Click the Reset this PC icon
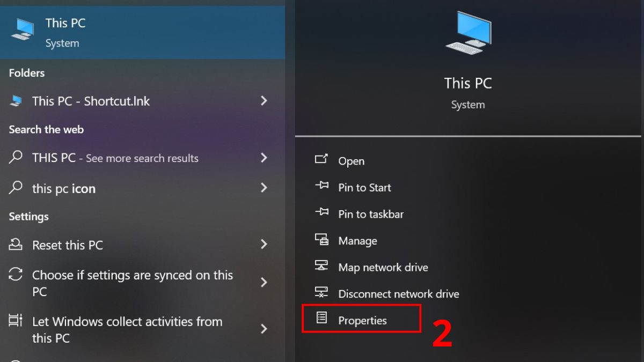The height and width of the screenshot is (362, 644). point(14,245)
